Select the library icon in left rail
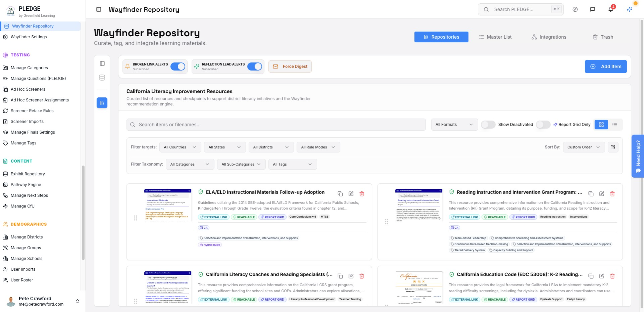Screen dimensions: 644x312 [x=102, y=103]
